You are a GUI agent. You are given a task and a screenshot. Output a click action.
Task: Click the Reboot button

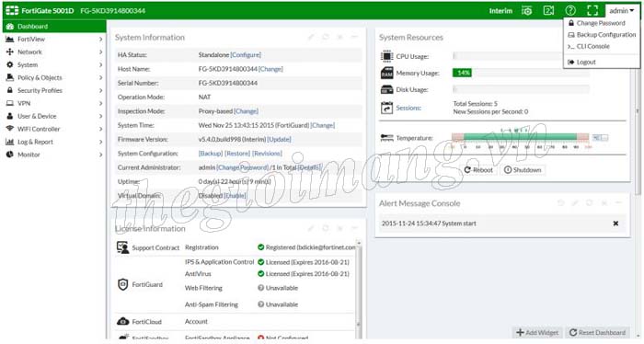coord(478,170)
